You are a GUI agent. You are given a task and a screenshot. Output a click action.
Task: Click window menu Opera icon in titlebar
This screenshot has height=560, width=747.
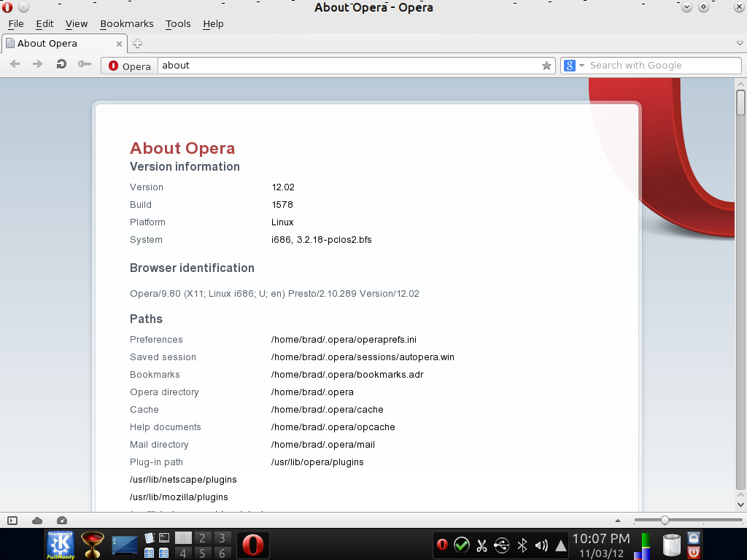(7, 7)
